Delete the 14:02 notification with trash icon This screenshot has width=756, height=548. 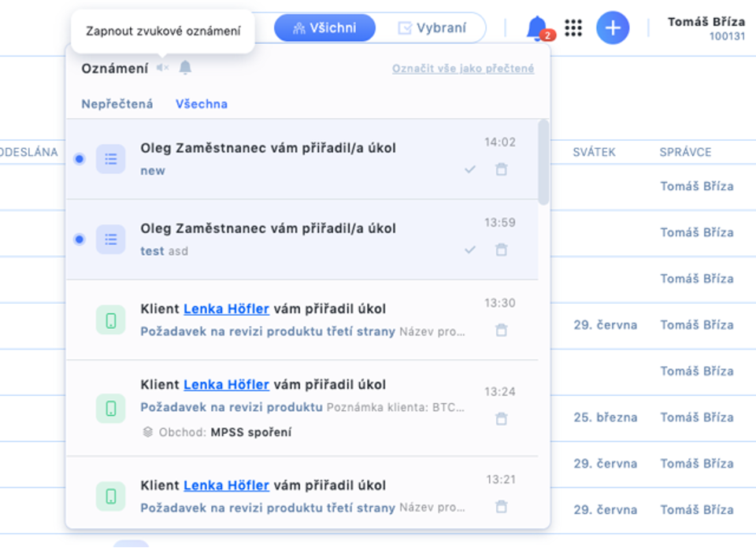pos(501,169)
